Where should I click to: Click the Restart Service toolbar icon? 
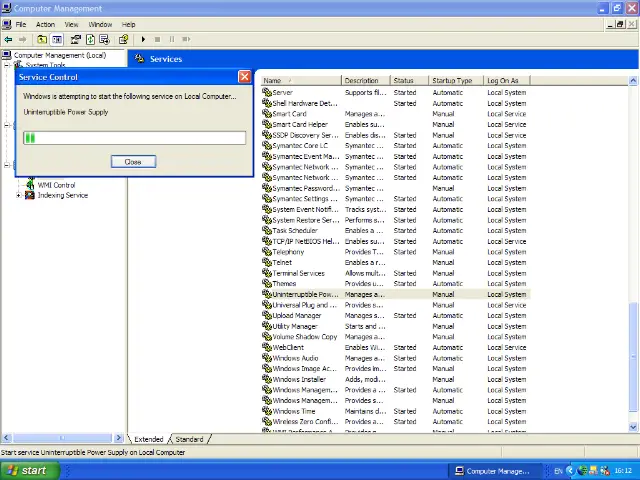click(186, 39)
